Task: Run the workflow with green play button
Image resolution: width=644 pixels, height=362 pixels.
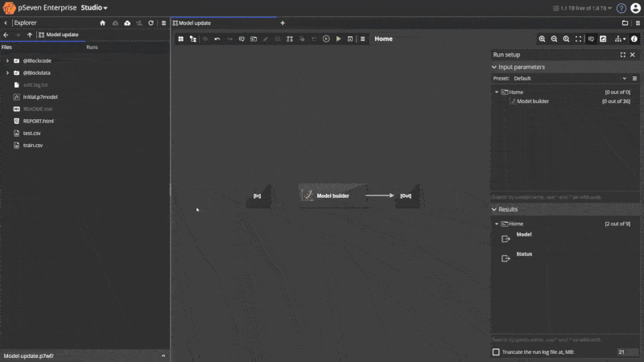Action: (x=338, y=39)
